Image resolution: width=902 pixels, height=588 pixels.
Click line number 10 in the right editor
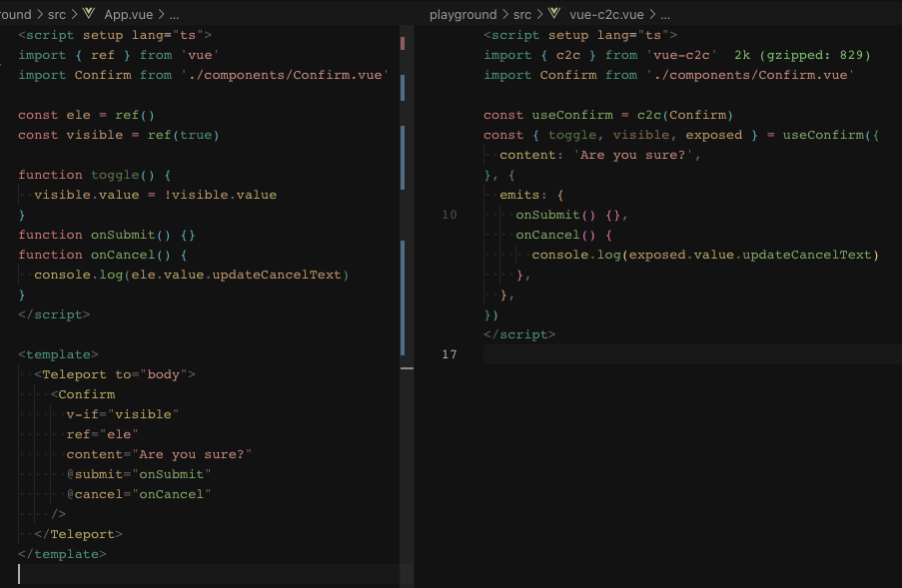450,215
